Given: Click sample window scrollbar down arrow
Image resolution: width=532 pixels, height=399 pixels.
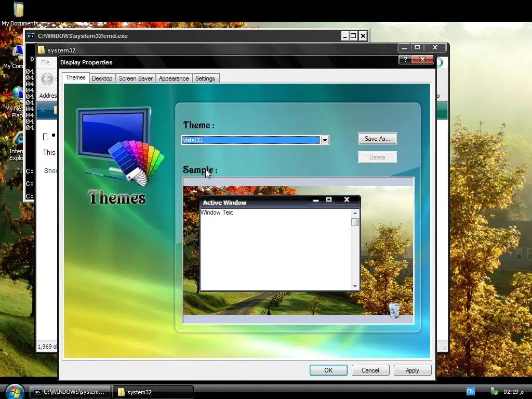Looking at the screenshot, I should (x=355, y=286).
